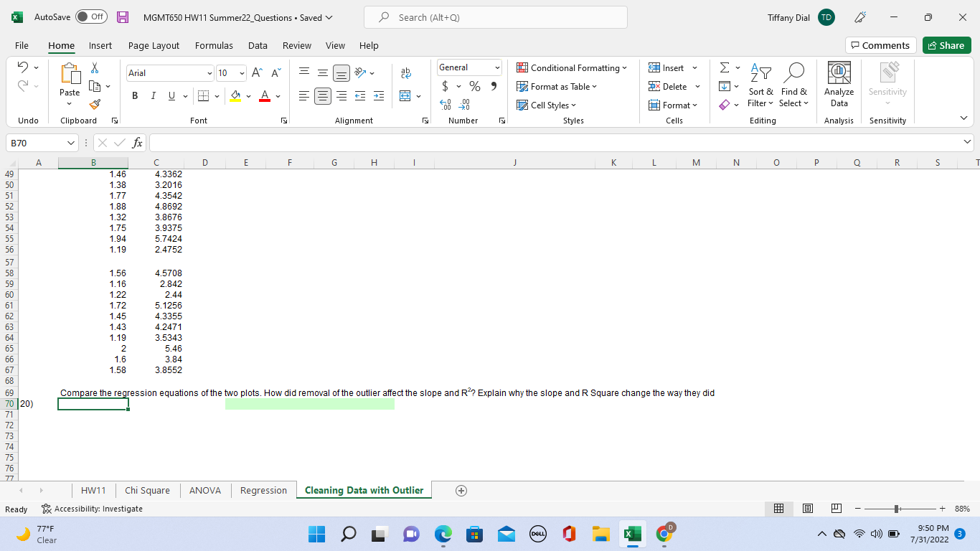Toggle Underline formatting
This screenshot has width=980, height=551.
(x=170, y=96)
